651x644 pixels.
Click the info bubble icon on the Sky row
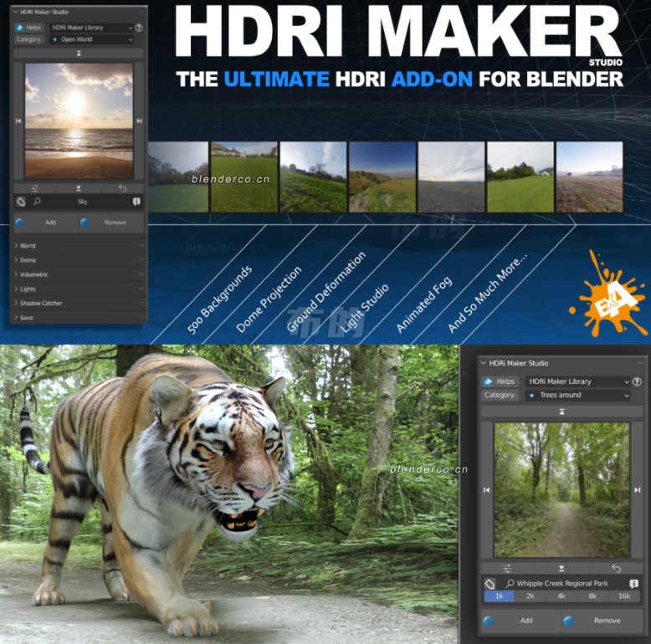coord(136,202)
